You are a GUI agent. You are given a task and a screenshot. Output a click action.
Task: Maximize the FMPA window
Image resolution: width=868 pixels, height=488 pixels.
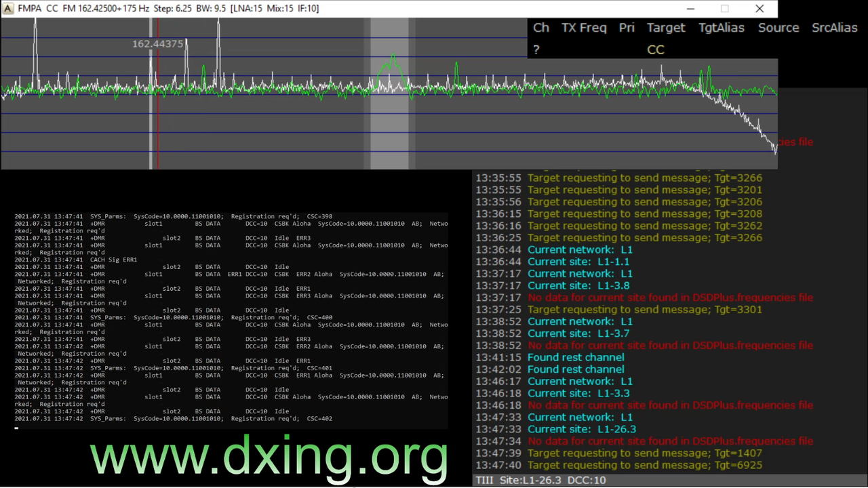[724, 9]
